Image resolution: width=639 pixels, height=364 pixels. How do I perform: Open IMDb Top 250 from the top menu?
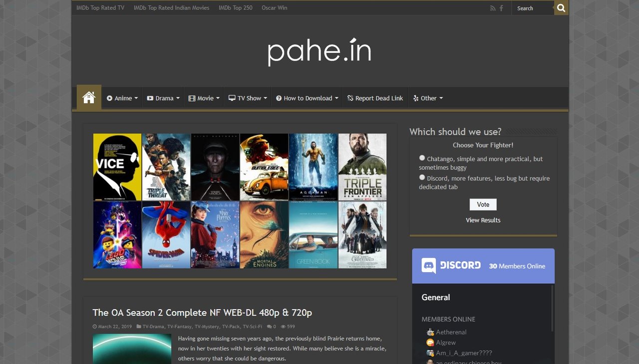coord(236,7)
